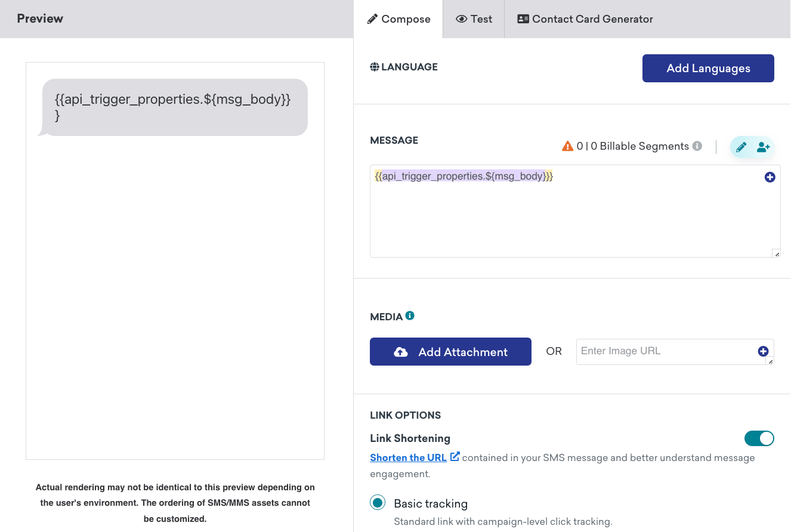Click the info icon after Billable Segments
Viewport: 791px width, 532px height.
pos(697,146)
